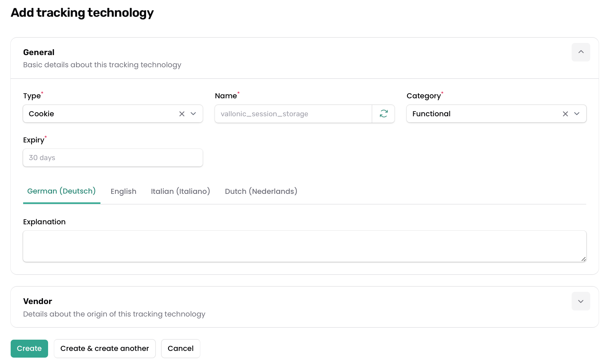Clear the Cookie type selection
The height and width of the screenshot is (364, 610).
[x=182, y=114]
